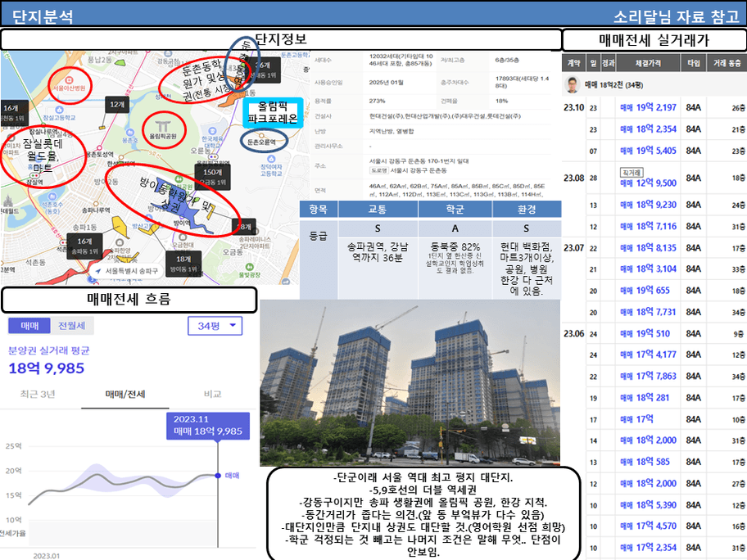The image size is (747, 560).
Task: Click the 장덕여자고등학교 school icon on map
Action: tap(272, 159)
